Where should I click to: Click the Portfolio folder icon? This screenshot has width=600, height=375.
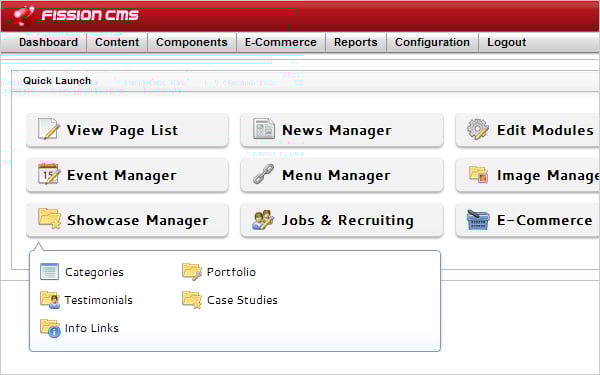(x=192, y=272)
